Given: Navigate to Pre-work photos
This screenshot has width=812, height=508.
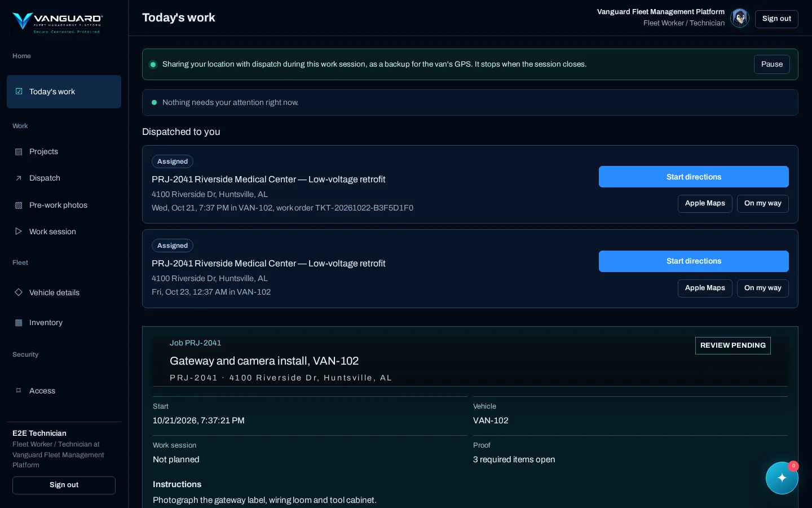Looking at the screenshot, I should [x=64, y=205].
